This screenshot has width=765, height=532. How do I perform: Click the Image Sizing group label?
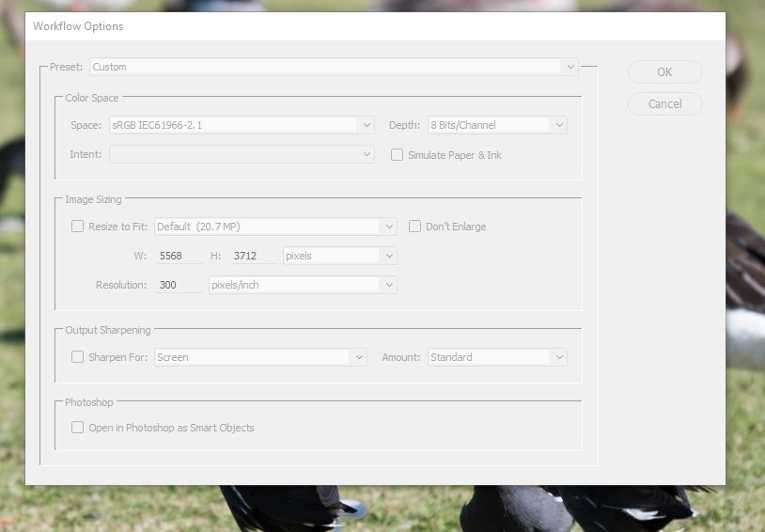(x=93, y=199)
